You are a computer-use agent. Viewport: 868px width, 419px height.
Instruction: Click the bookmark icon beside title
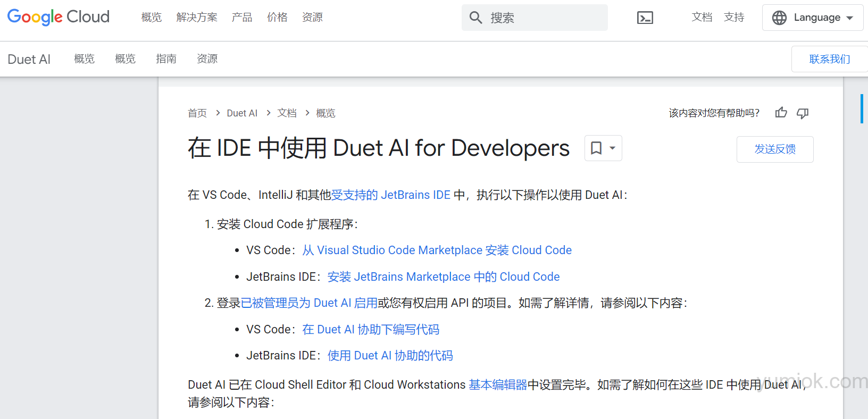pos(596,148)
